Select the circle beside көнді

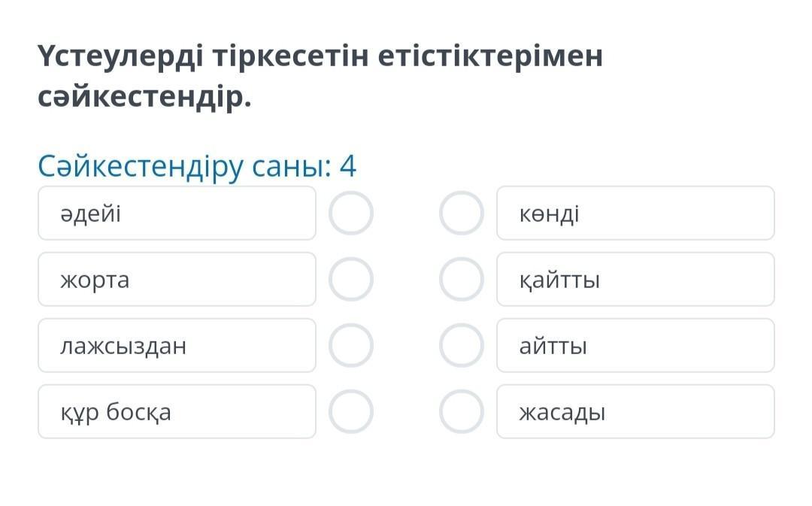[461, 214]
